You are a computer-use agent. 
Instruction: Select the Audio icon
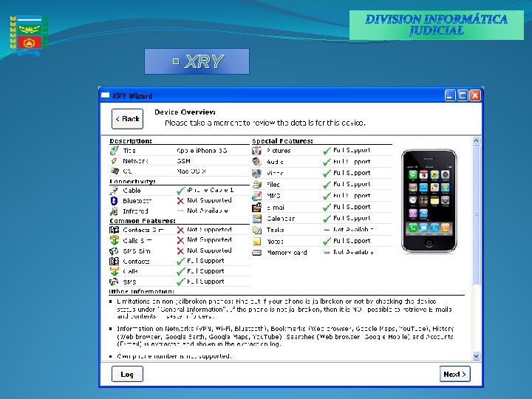coord(257,162)
